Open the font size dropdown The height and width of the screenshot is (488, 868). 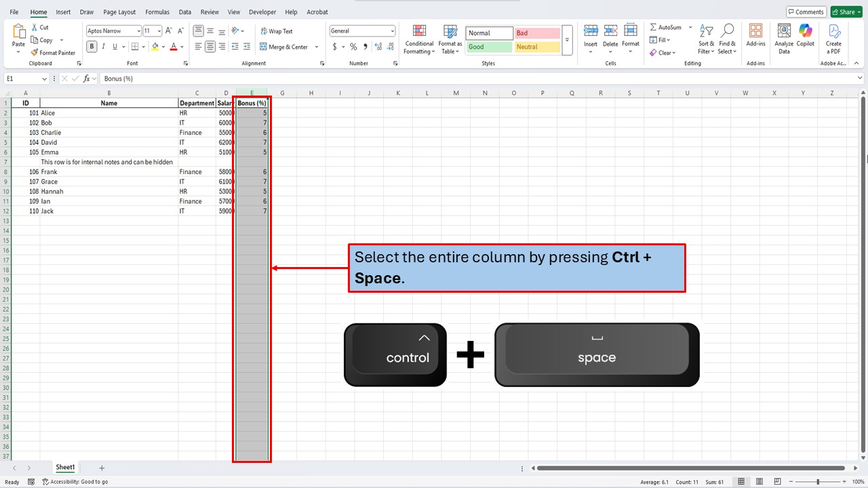click(158, 30)
